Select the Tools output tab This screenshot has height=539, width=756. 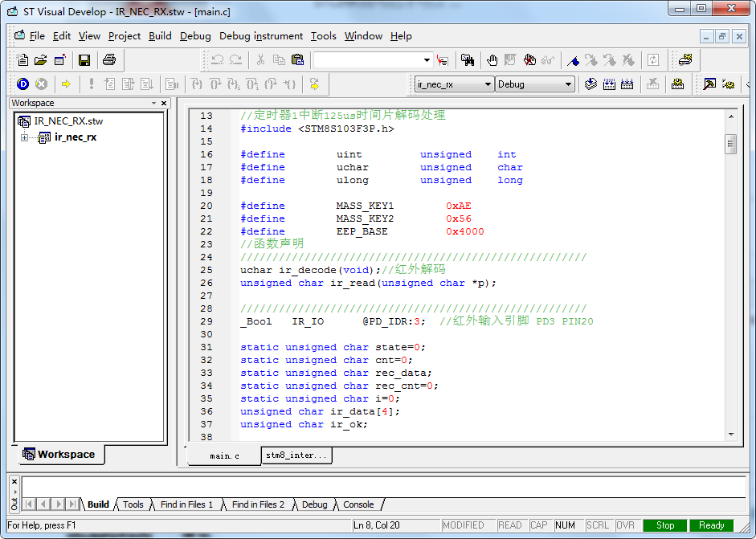click(133, 504)
